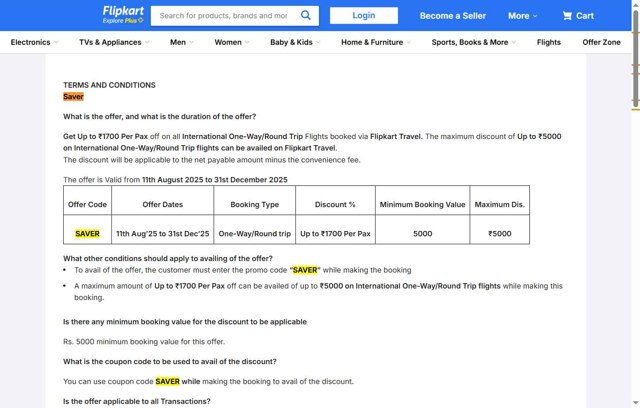The height and width of the screenshot is (408, 640).
Task: Click the shopping cart icon
Action: click(x=567, y=16)
